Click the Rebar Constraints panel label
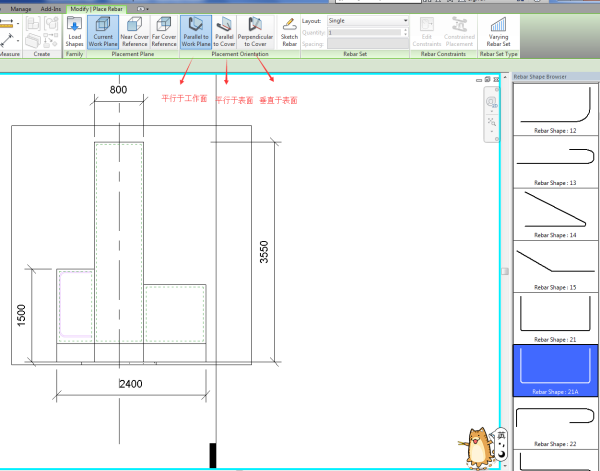The image size is (600, 471). 443,54
